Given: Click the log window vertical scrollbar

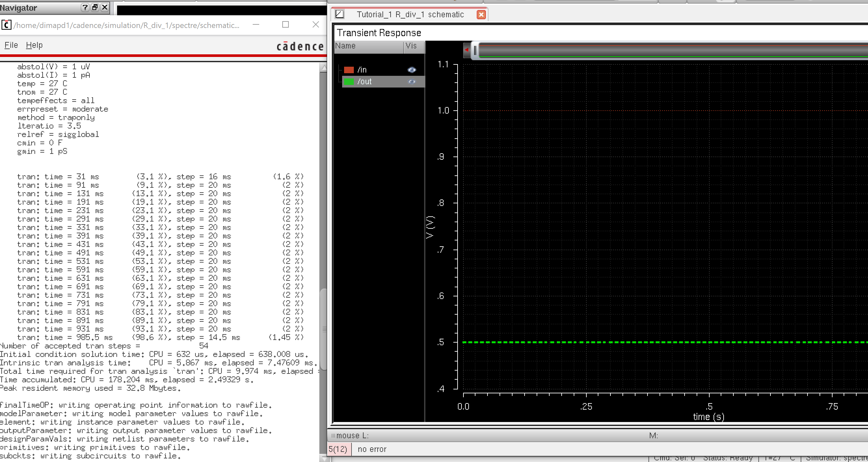Looking at the screenshot, I should (x=323, y=329).
